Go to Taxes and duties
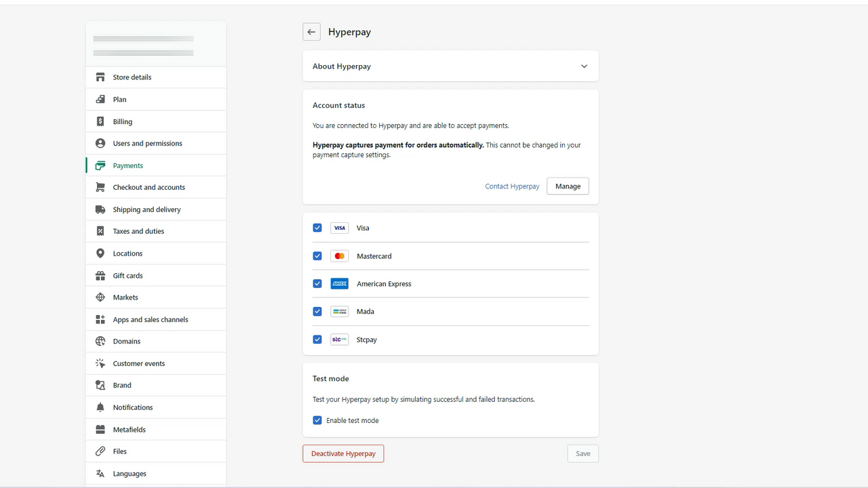The image size is (868, 488). [156, 231]
